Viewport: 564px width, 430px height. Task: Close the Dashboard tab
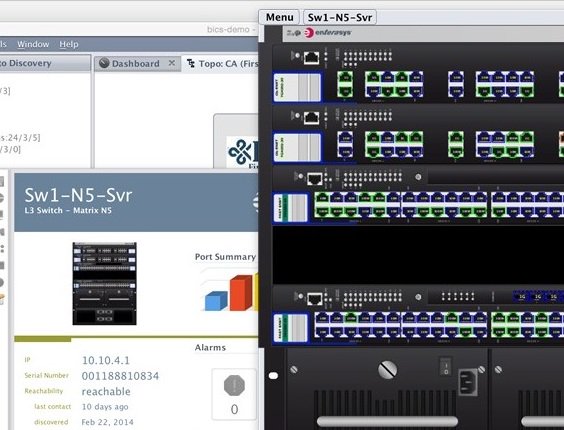pyautogui.click(x=172, y=63)
